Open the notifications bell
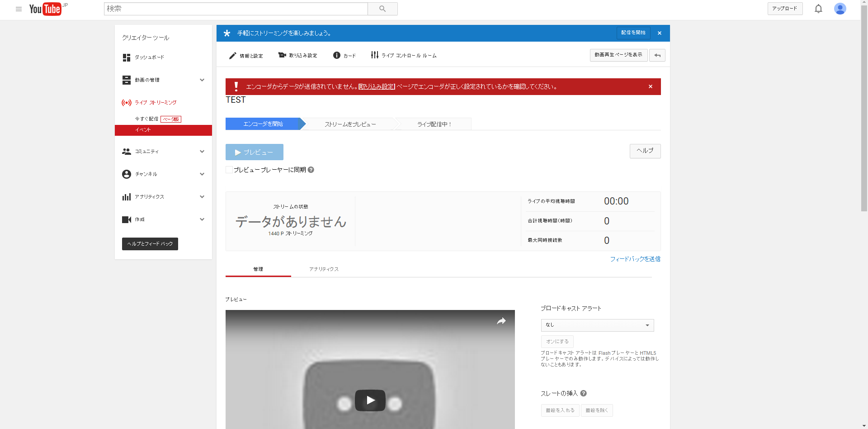 click(x=818, y=9)
